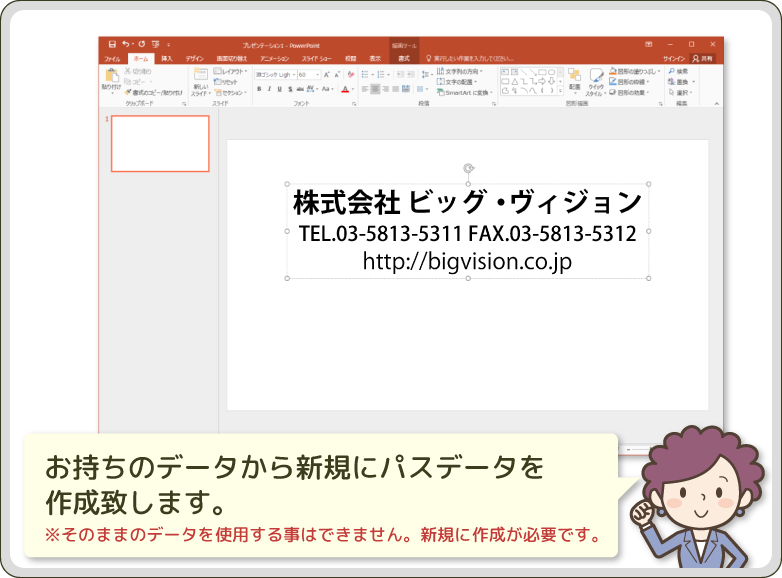Open the Section (セクション) dropdown
The width and height of the screenshot is (782, 578).
coord(230,93)
